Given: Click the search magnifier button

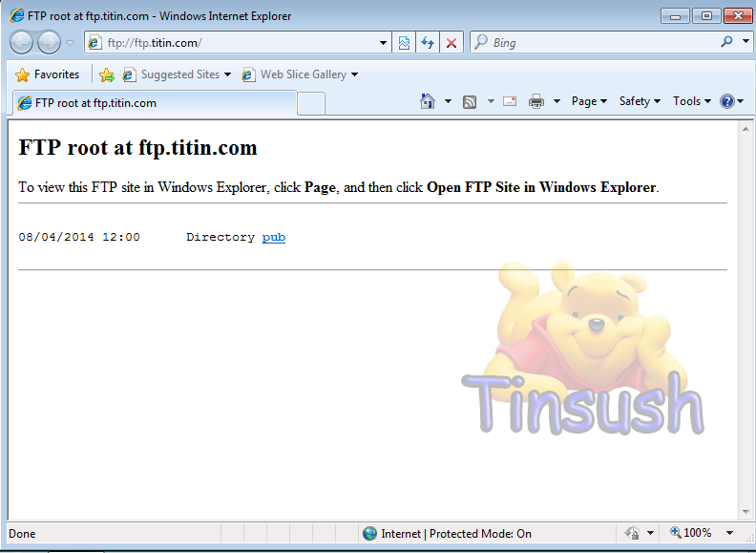Looking at the screenshot, I should tap(726, 42).
